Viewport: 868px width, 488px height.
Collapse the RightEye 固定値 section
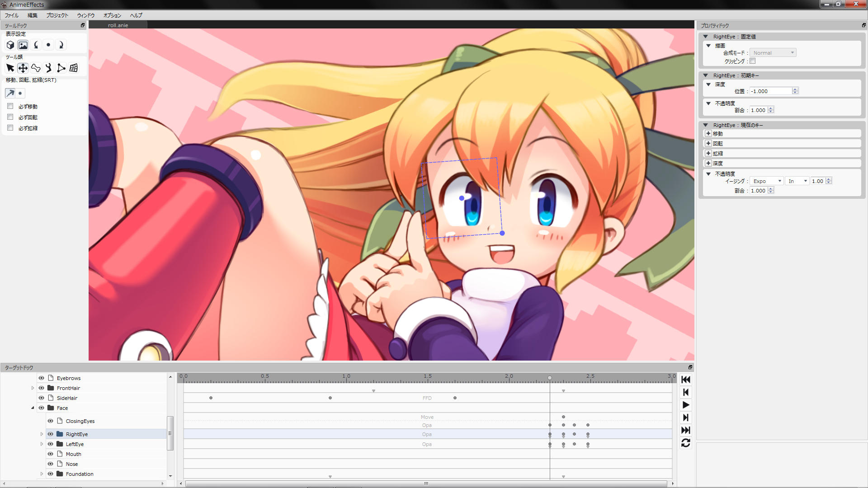click(705, 37)
